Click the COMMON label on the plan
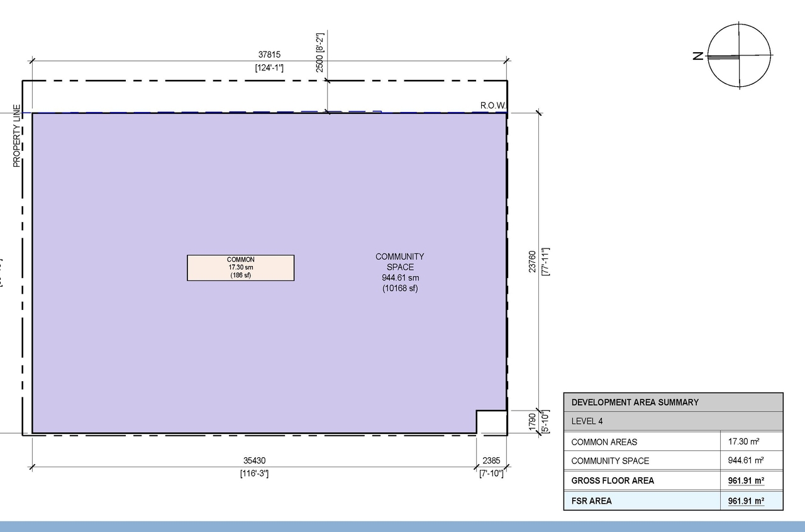Screen dimensions: 805x532 241,260
